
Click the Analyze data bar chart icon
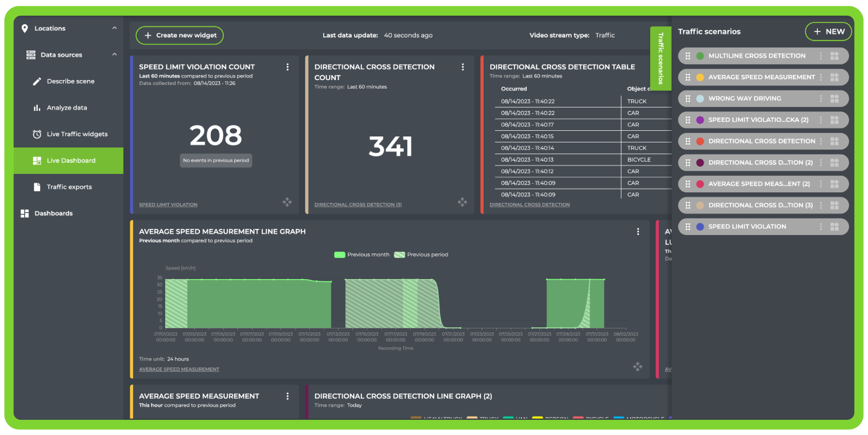[x=37, y=108]
